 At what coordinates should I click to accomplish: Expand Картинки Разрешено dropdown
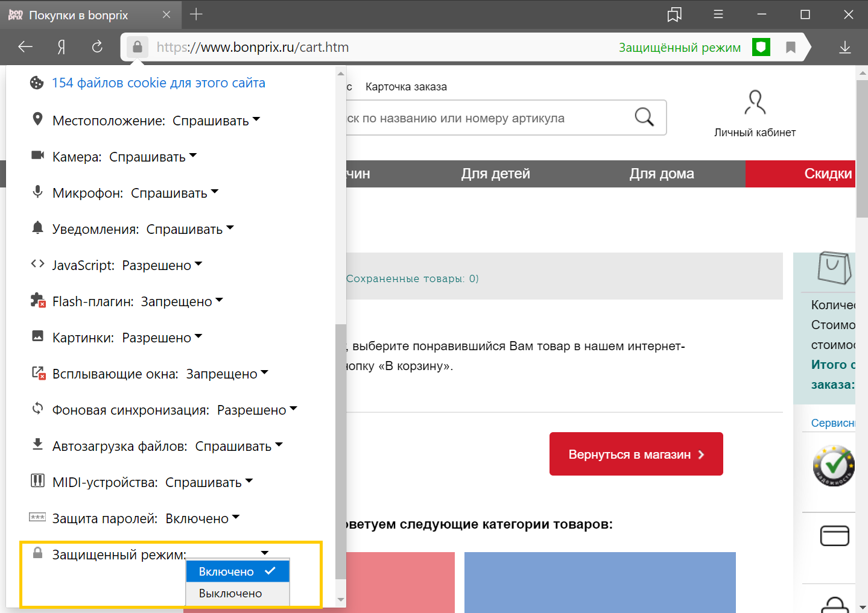pos(162,338)
